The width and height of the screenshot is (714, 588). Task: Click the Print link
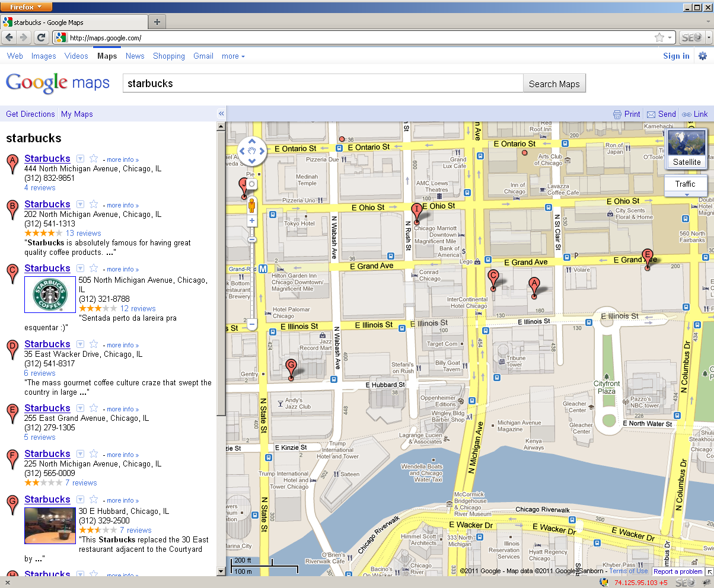tap(626, 114)
